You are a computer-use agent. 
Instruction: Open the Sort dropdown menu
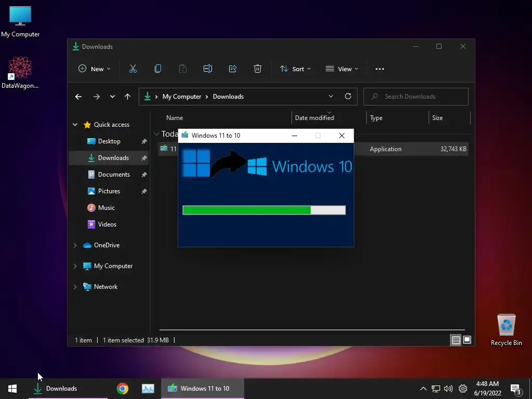(295, 69)
